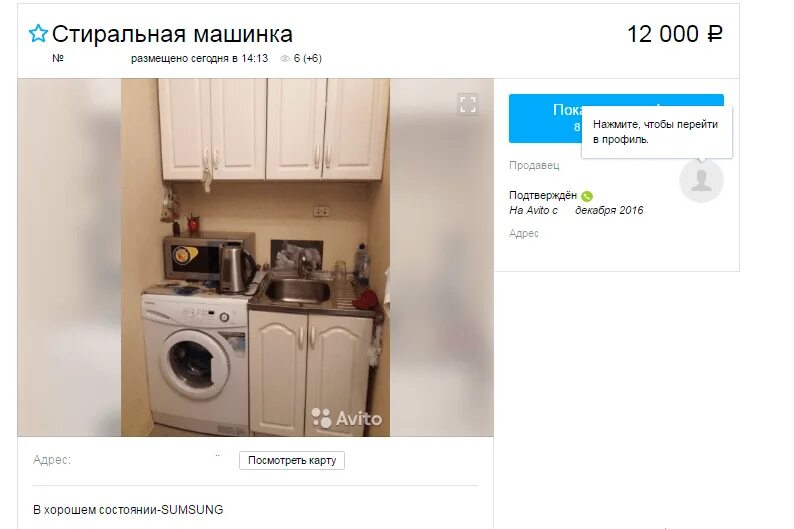Click the Адрес label under the photo
Viewport: 794px width, 529px height.
[x=52, y=460]
